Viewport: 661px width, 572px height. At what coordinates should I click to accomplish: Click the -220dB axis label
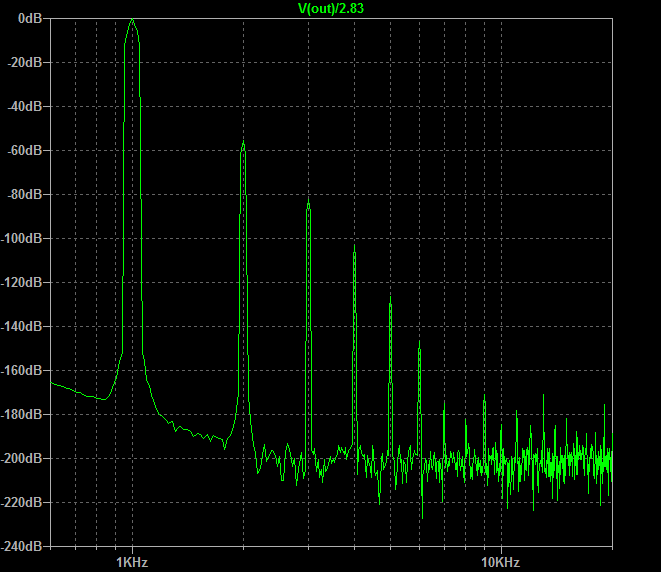coord(21,502)
